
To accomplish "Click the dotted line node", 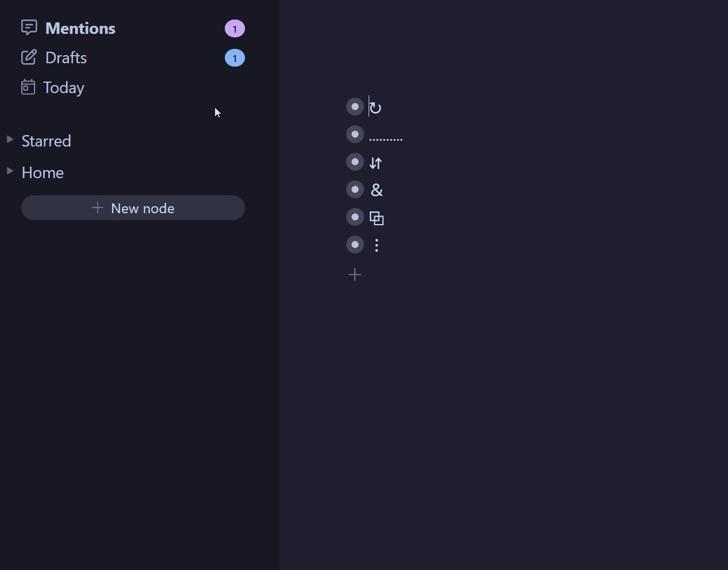I will point(385,138).
